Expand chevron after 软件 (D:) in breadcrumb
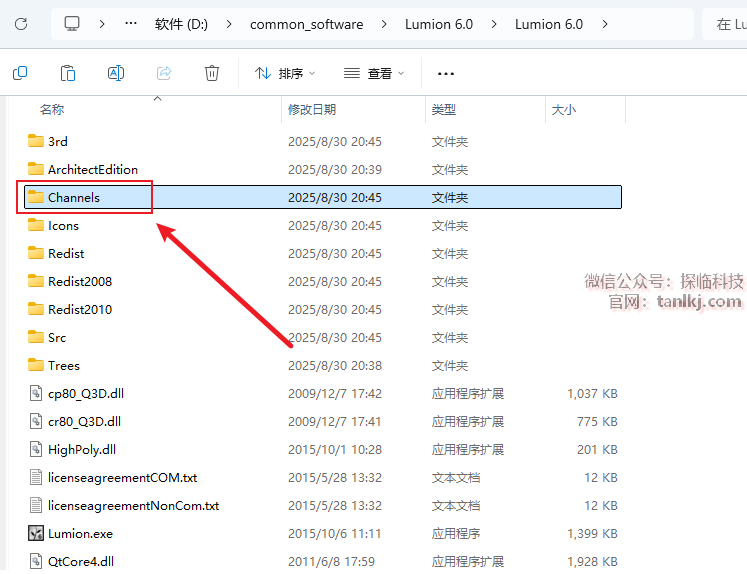This screenshot has width=747, height=574. pyautogui.click(x=229, y=24)
